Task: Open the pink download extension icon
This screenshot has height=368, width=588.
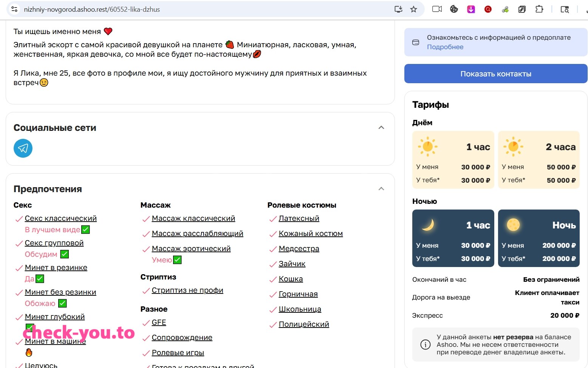Action: click(471, 9)
